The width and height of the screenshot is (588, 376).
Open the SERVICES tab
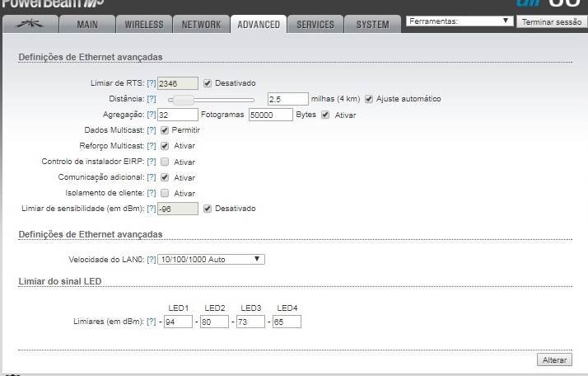tap(315, 25)
